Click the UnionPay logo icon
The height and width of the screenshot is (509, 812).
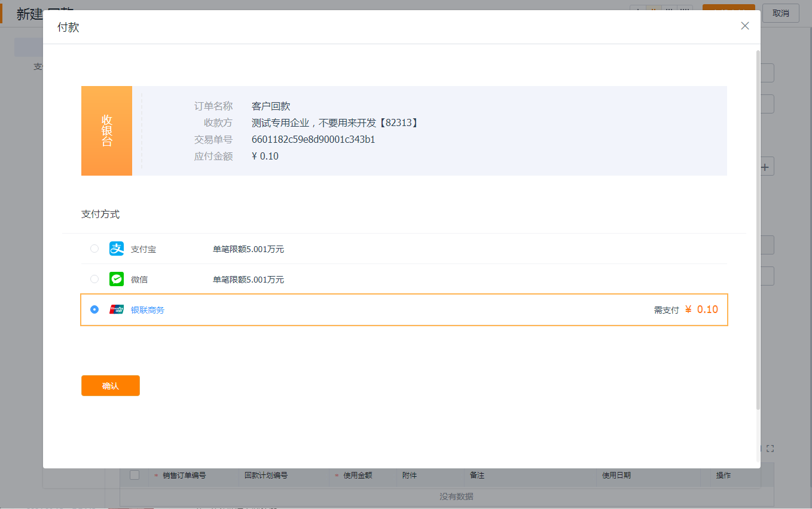(x=117, y=309)
